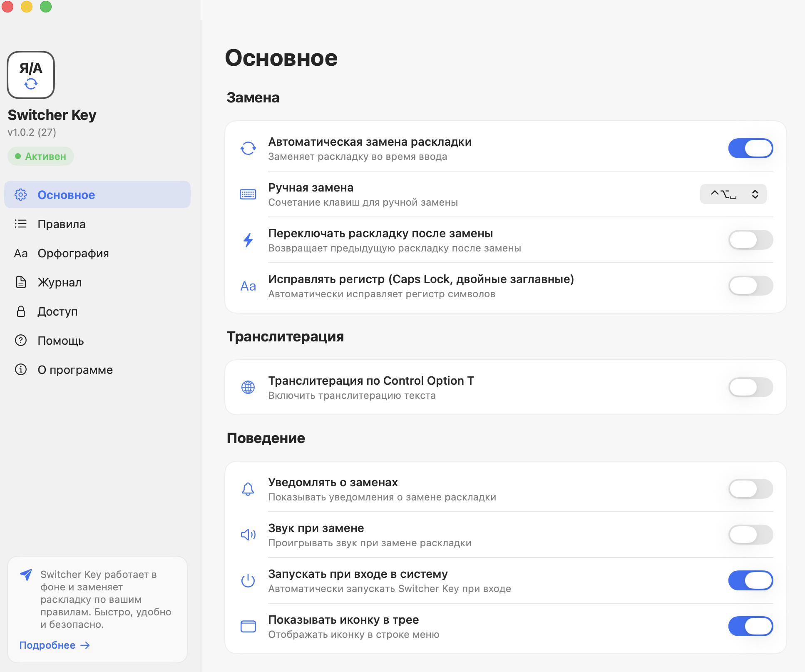The width and height of the screenshot is (805, 672).
Task: Turn off Показывать иконку в трее toggle
Action: (750, 626)
